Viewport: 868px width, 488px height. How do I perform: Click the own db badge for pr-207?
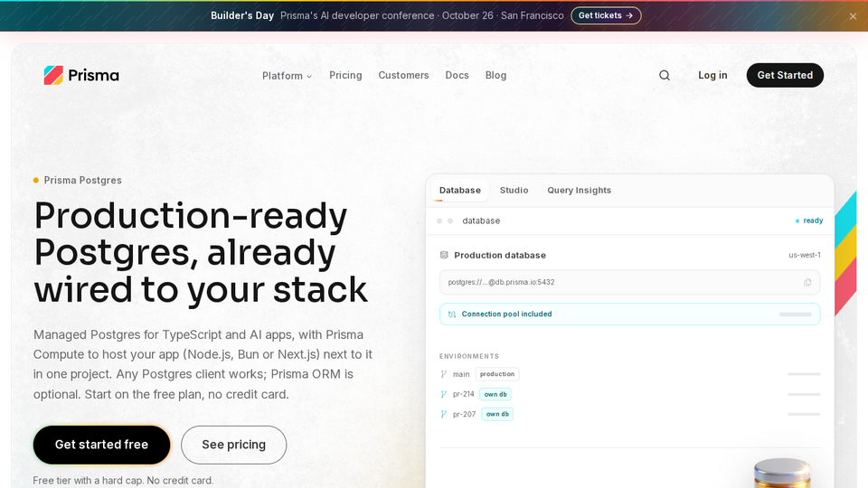tap(497, 415)
